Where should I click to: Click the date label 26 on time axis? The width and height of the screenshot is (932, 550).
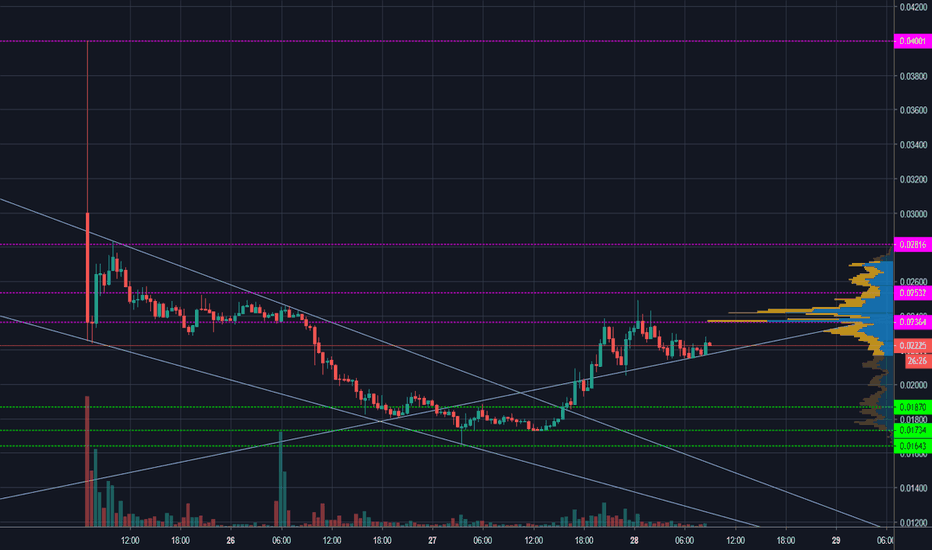click(x=231, y=540)
